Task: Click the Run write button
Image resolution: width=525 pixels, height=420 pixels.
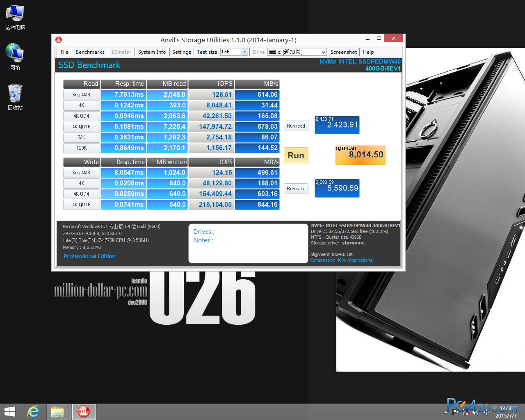Action: pos(296,189)
